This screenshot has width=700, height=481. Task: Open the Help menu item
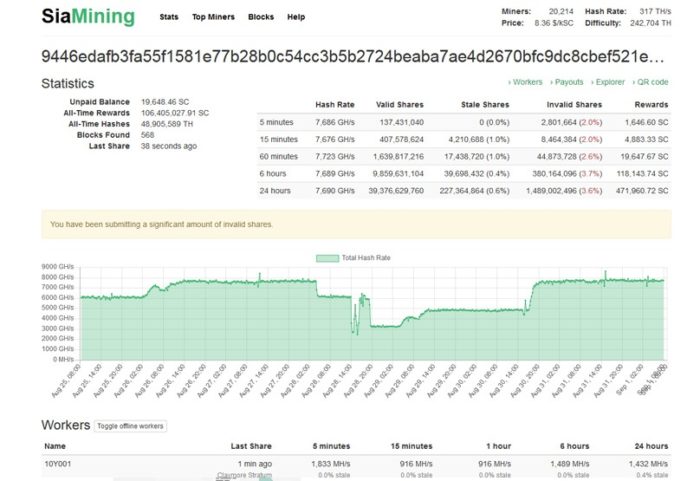click(x=296, y=17)
